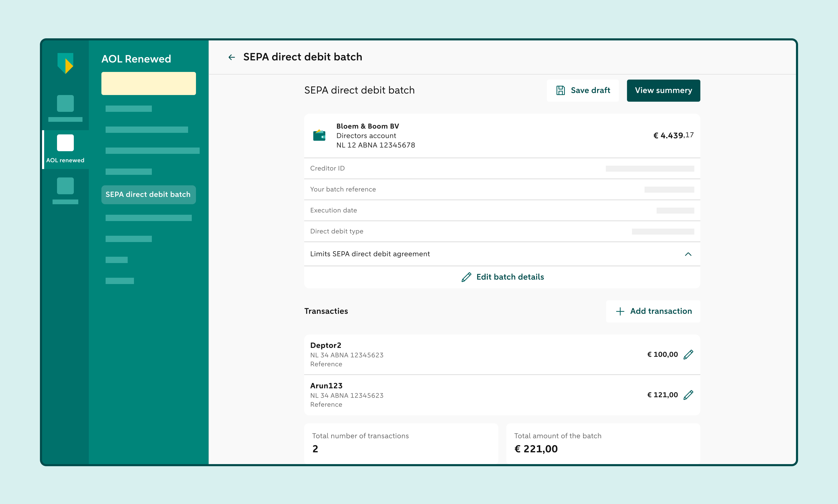This screenshot has height=504, width=838.
Task: Click the € 121,00 amount
Action: click(x=662, y=395)
